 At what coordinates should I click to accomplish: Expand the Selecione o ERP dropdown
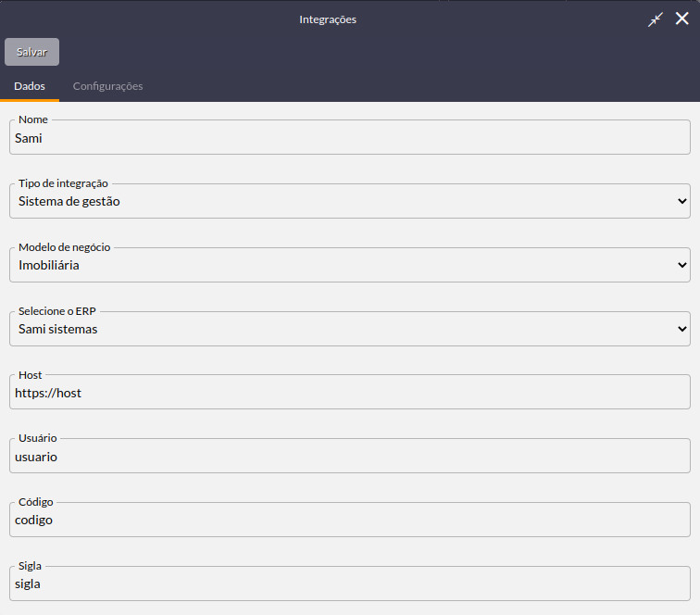pyautogui.click(x=350, y=329)
